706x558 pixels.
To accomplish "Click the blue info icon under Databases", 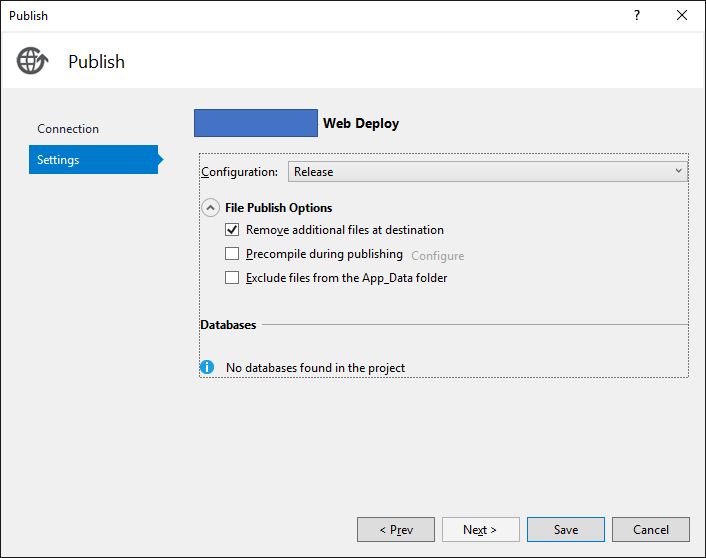I will tap(207, 367).
